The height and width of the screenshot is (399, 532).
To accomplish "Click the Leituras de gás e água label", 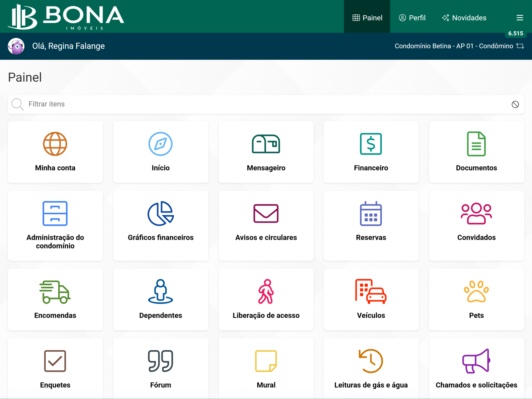I will coord(371,385).
